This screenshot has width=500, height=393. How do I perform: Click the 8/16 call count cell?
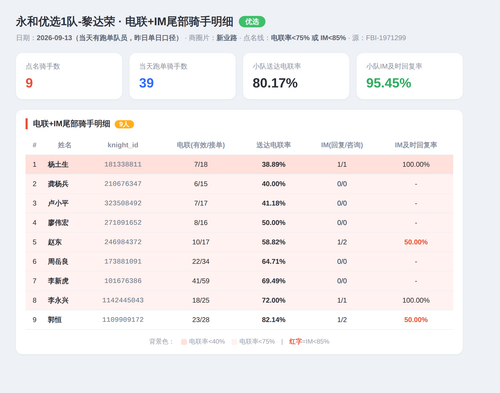(x=201, y=222)
